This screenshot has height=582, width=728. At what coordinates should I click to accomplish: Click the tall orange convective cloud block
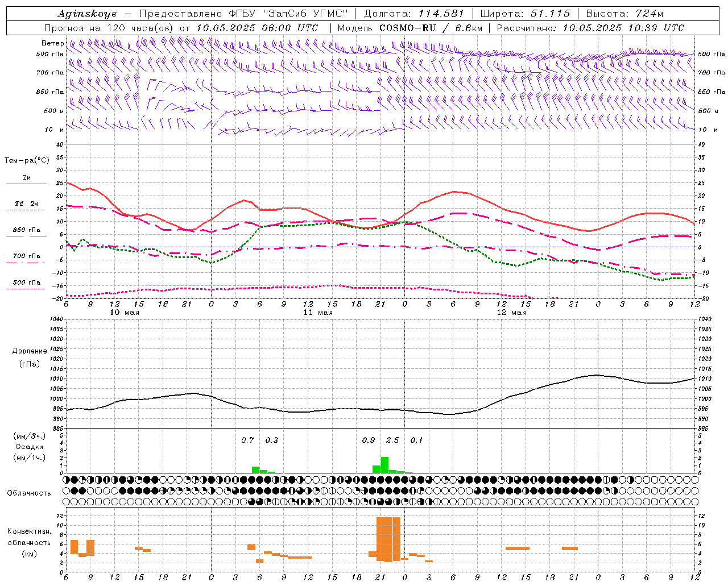tap(388, 539)
